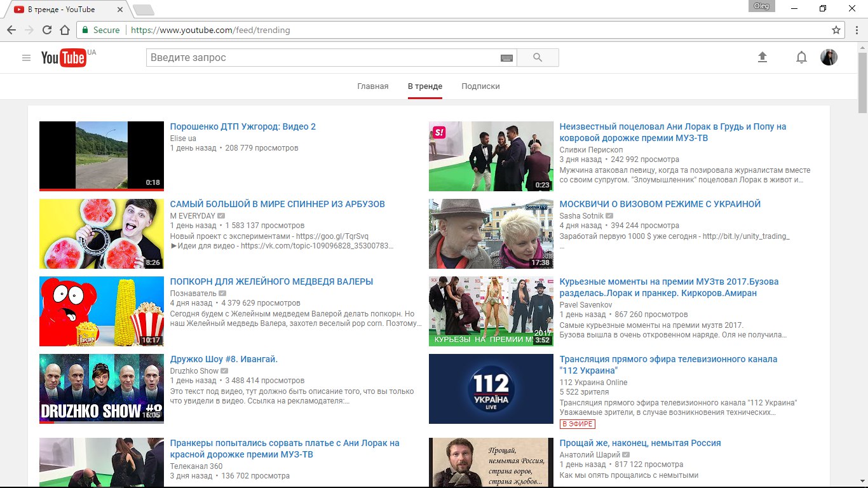Open the Порошенко ДТП Ужгород video title
The width and height of the screenshot is (868, 488).
coord(243,126)
